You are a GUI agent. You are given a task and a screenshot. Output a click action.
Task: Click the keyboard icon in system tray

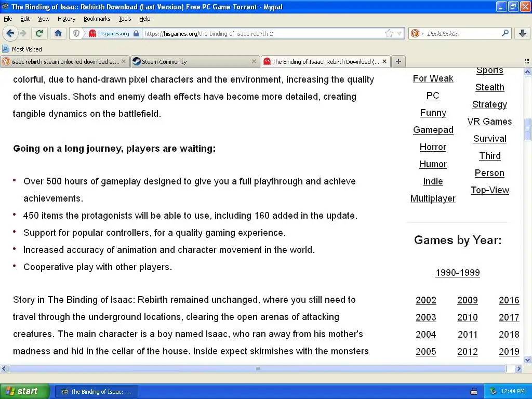[x=474, y=392]
